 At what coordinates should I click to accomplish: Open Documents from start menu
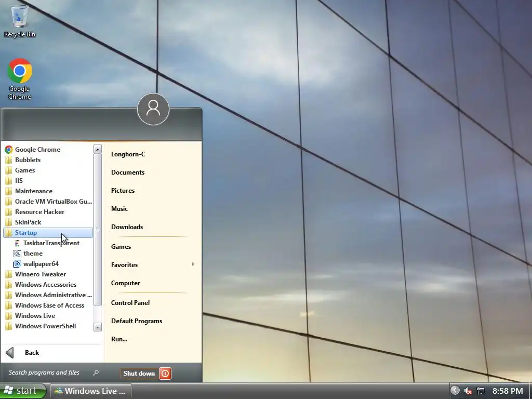(128, 172)
